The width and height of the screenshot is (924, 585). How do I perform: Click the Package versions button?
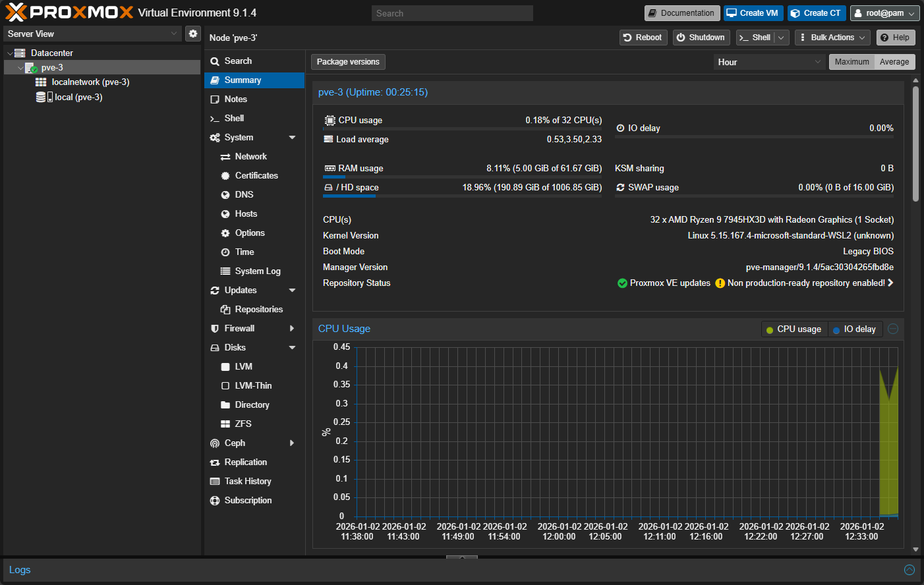pyautogui.click(x=348, y=62)
